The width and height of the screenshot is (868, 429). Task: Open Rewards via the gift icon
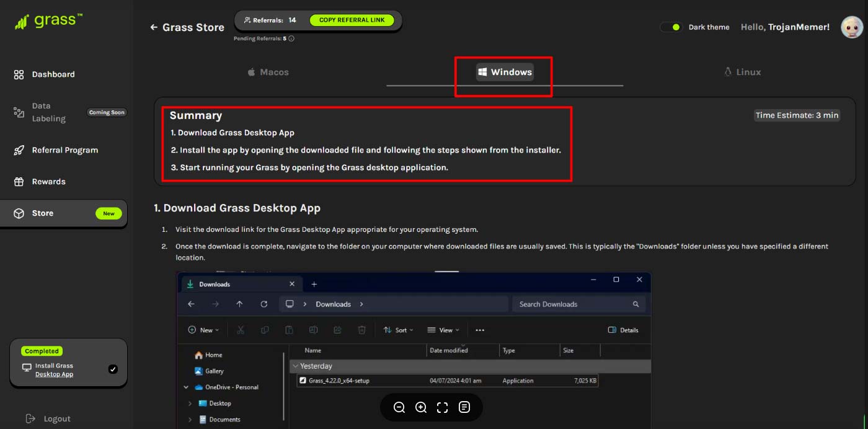pyautogui.click(x=19, y=182)
